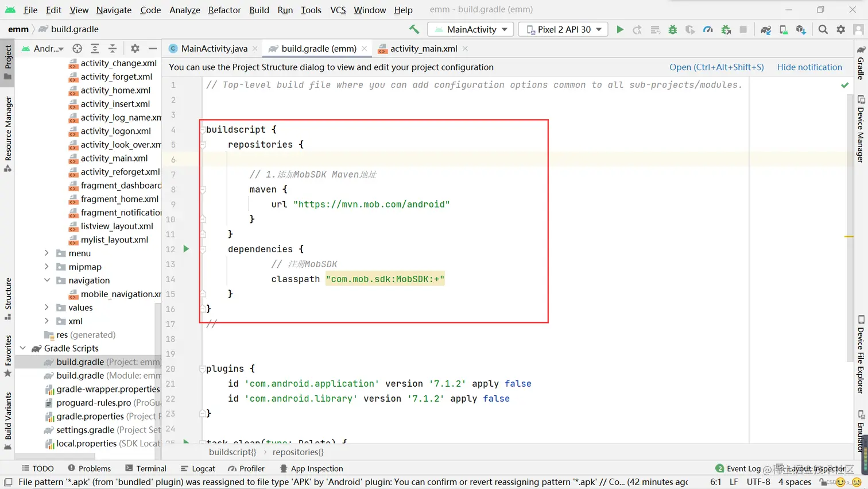Viewport: 868px width, 489px height.
Task: Open the Android project view dropdown
Action: pyautogui.click(x=43, y=49)
